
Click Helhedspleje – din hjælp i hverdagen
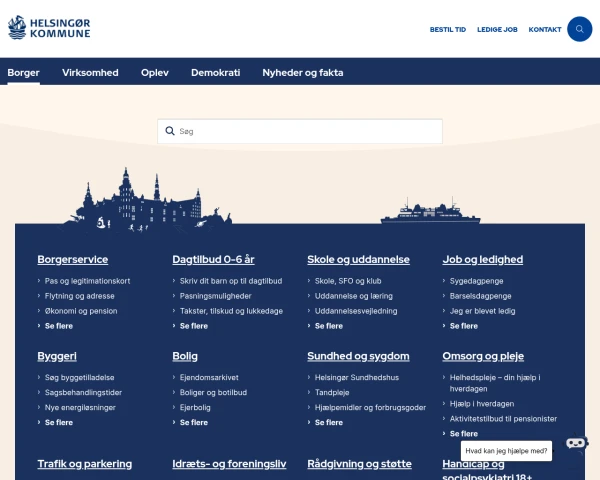point(495,383)
